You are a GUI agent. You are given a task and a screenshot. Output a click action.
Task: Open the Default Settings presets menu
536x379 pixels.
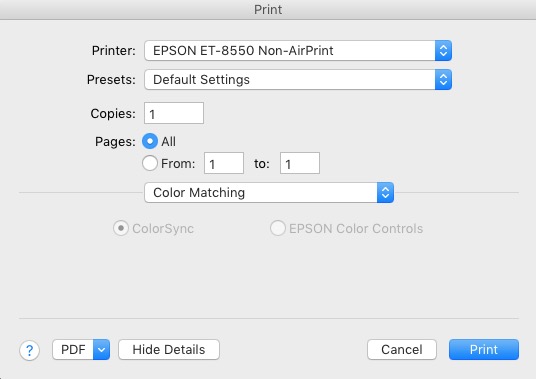298,80
